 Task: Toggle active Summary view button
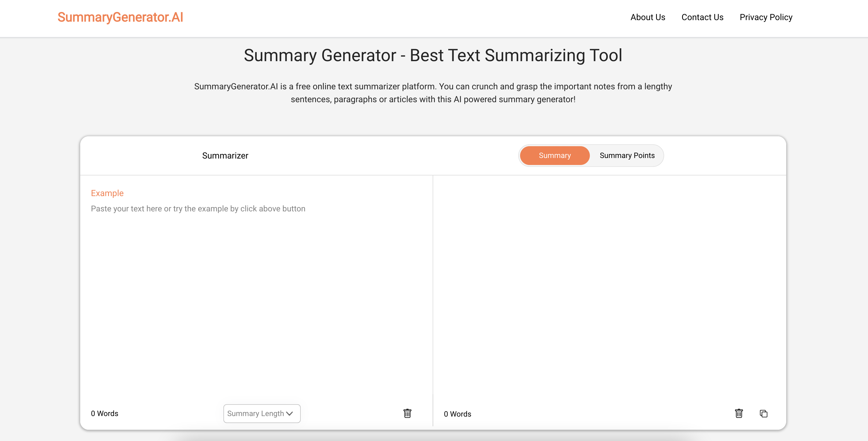tap(554, 155)
